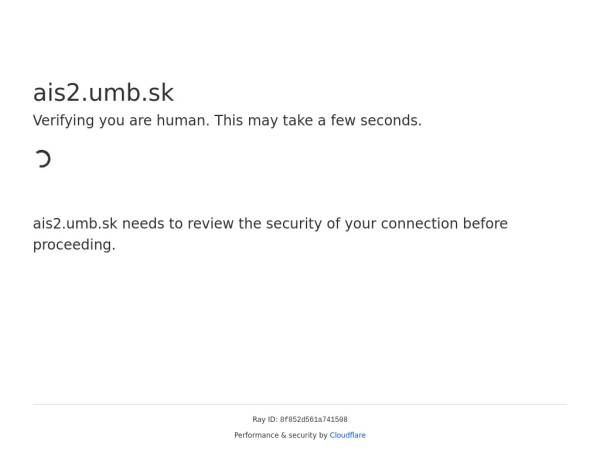
Task: Click "ais2.umb.sk" at the paragraph start
Action: pos(75,224)
